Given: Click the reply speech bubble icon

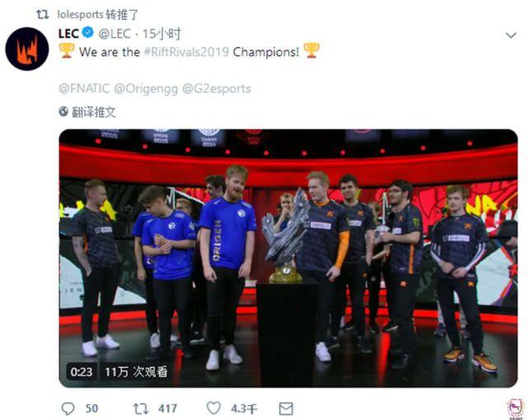Looking at the screenshot, I should (68, 408).
